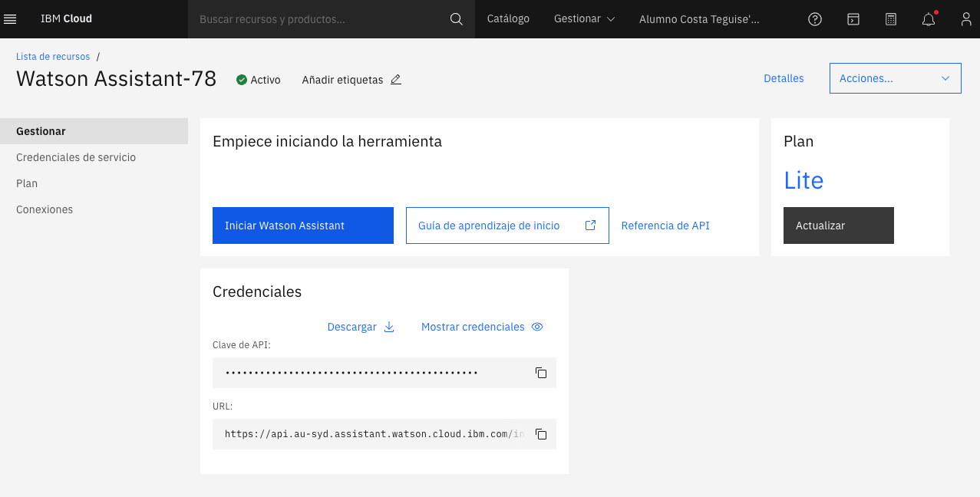Go back to Lista de recursos
This screenshot has width=980, height=497.
click(52, 56)
